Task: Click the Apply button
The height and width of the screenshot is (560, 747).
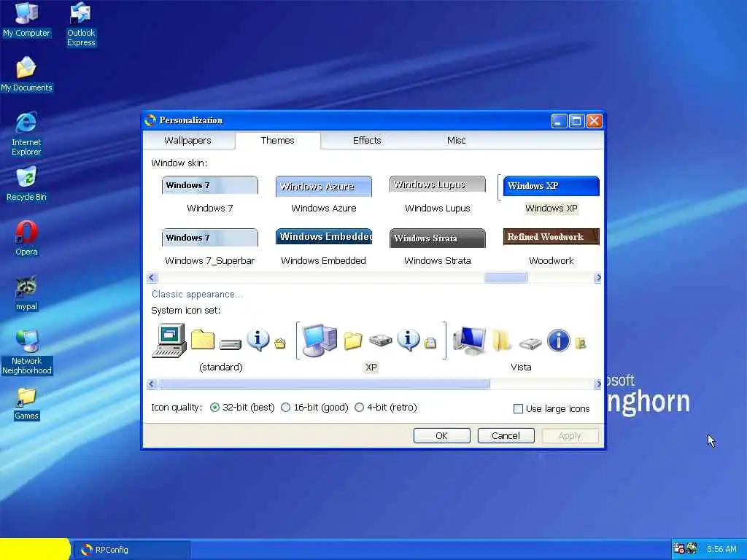Action: (x=570, y=436)
